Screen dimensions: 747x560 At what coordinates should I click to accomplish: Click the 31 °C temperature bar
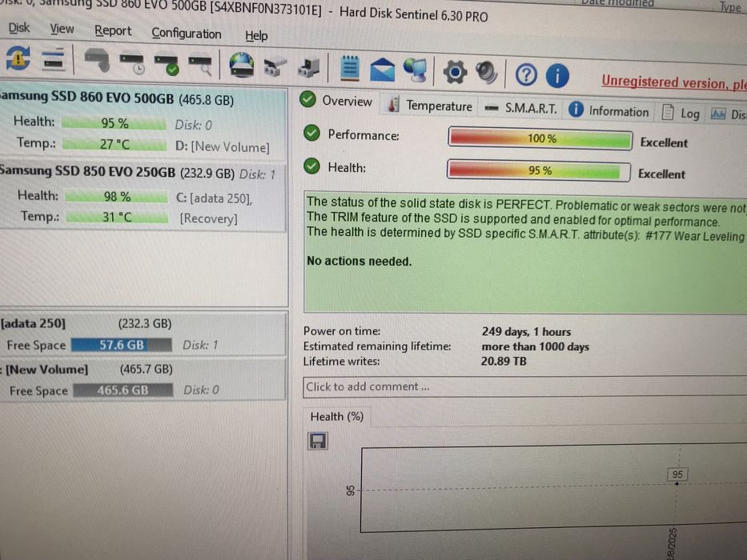(x=117, y=217)
